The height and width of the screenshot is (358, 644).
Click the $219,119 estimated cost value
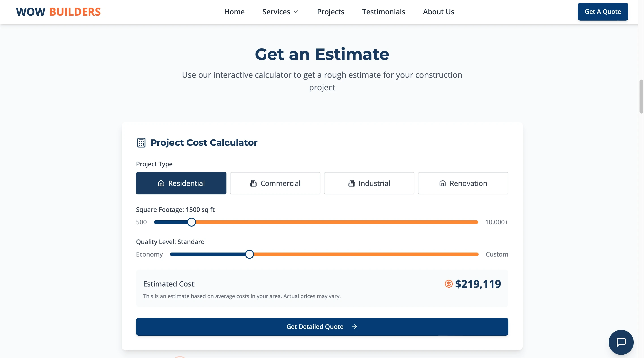(478, 284)
